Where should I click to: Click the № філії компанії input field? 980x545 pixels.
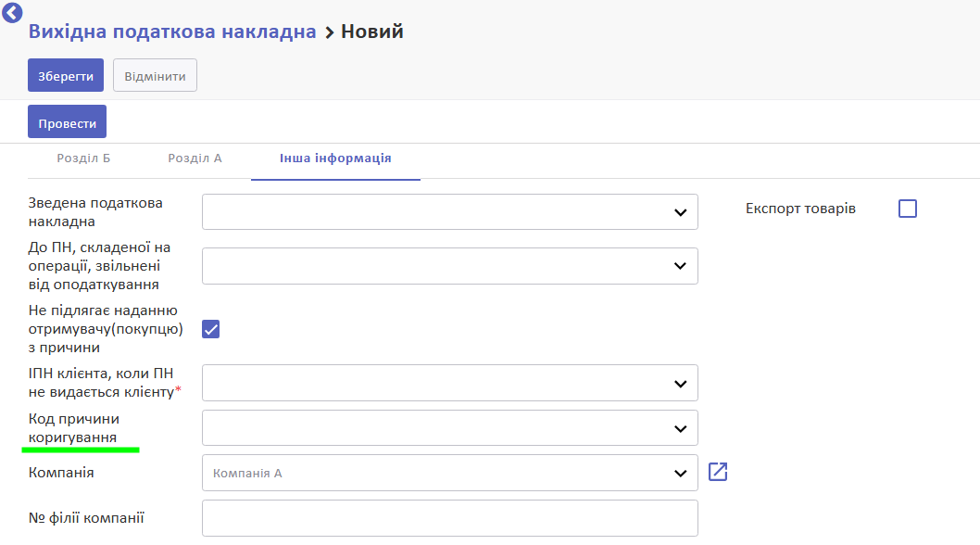(450, 518)
